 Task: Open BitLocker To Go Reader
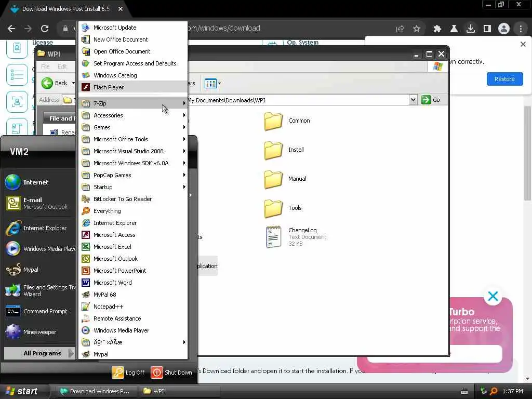[132, 199]
